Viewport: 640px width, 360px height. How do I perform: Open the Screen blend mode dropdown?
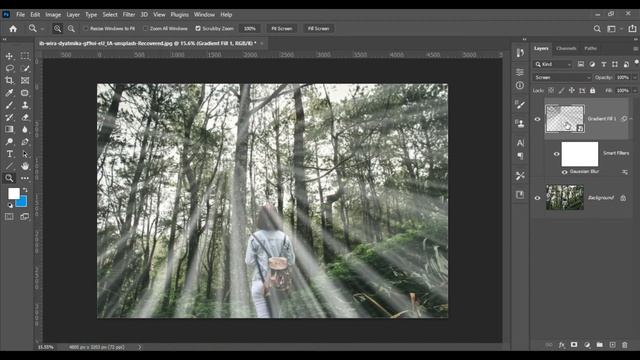[x=562, y=78]
